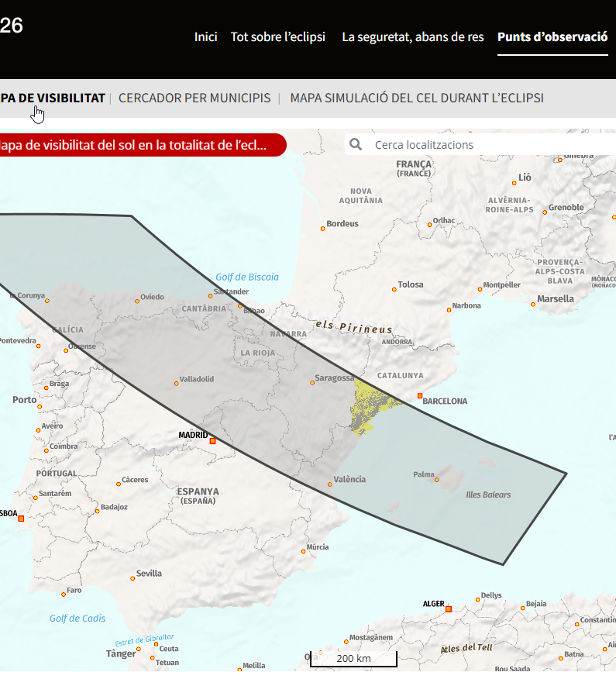Viewport: 616px width, 679px height.
Task: Select the Narbona city marker
Action: coord(449,309)
